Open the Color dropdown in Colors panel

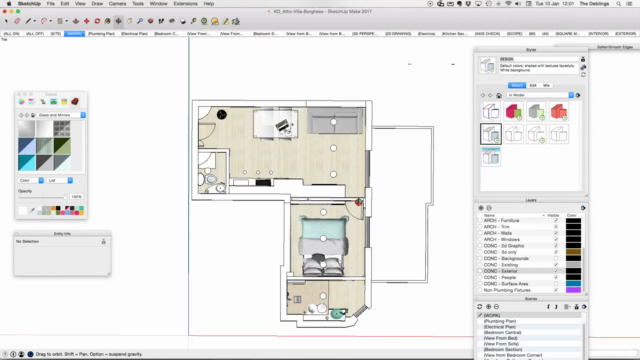(31, 180)
